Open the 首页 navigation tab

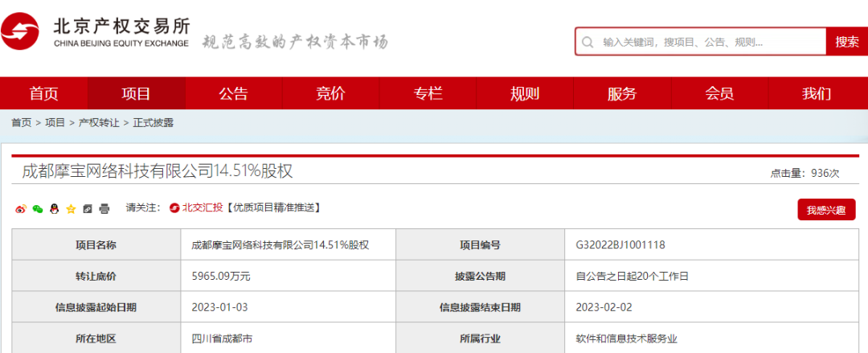coord(43,93)
